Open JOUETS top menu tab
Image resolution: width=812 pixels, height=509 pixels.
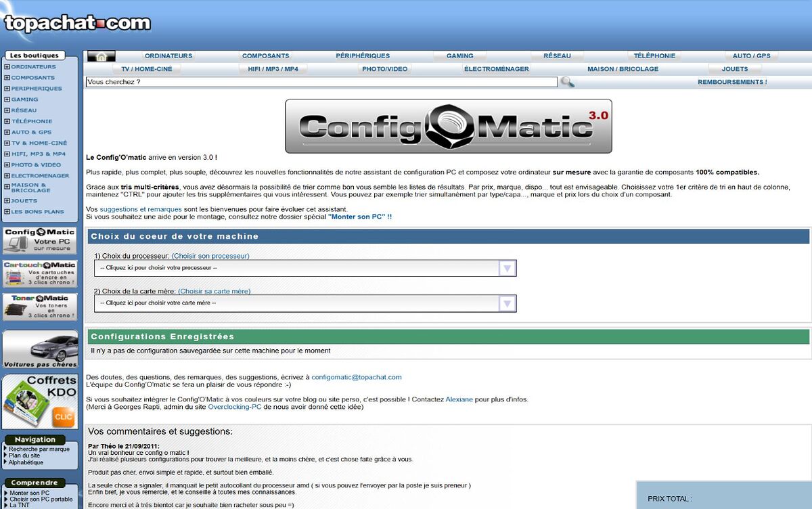coord(735,69)
